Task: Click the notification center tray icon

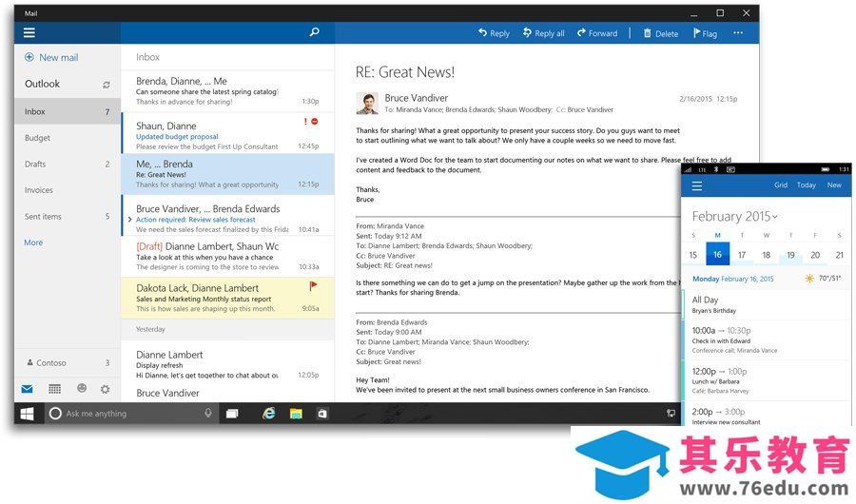Action: [x=671, y=414]
